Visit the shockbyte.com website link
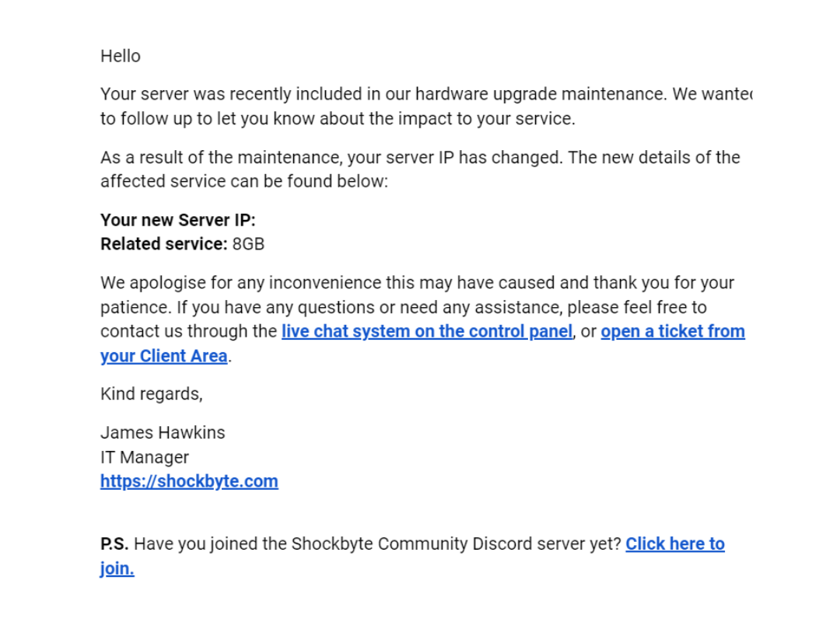This screenshot has height=622, width=840. pos(189,481)
